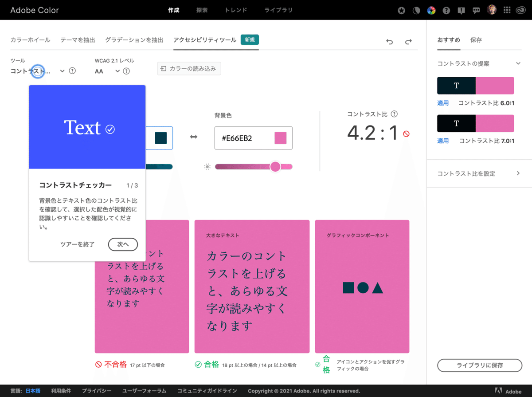This screenshot has width=532, height=397.
Task: Show help for コントラスト比 heading
Action: 394,114
